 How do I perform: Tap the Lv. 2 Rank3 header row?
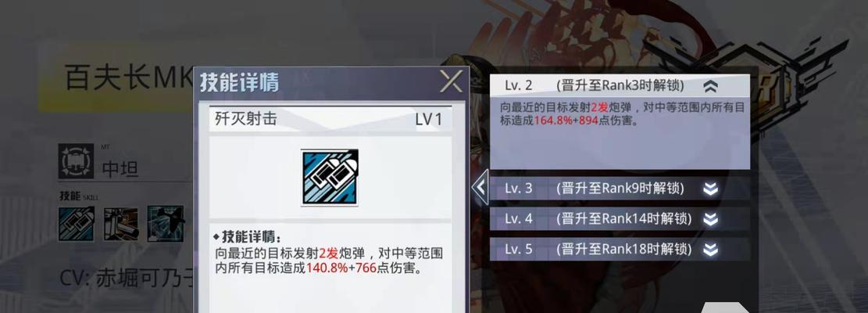[x=620, y=86]
